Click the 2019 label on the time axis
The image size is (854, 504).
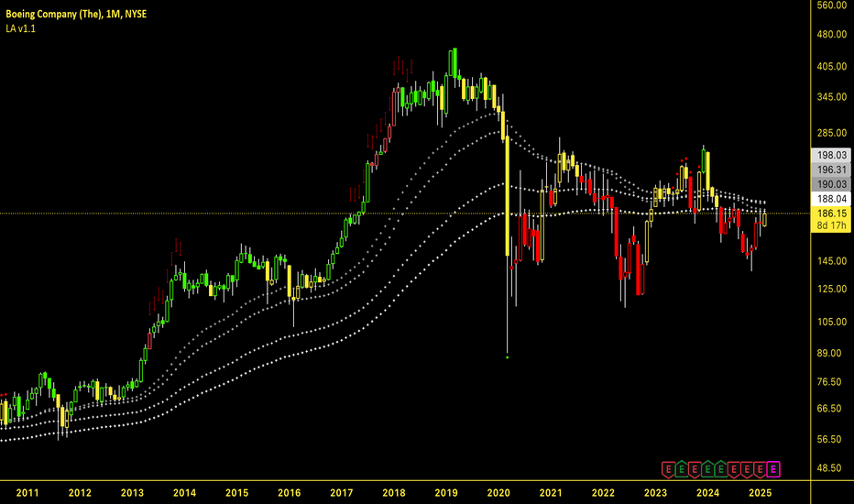tap(446, 493)
